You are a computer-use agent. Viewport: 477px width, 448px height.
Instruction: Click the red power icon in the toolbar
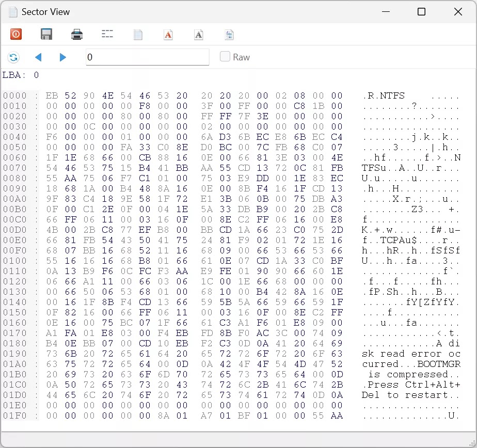point(16,35)
